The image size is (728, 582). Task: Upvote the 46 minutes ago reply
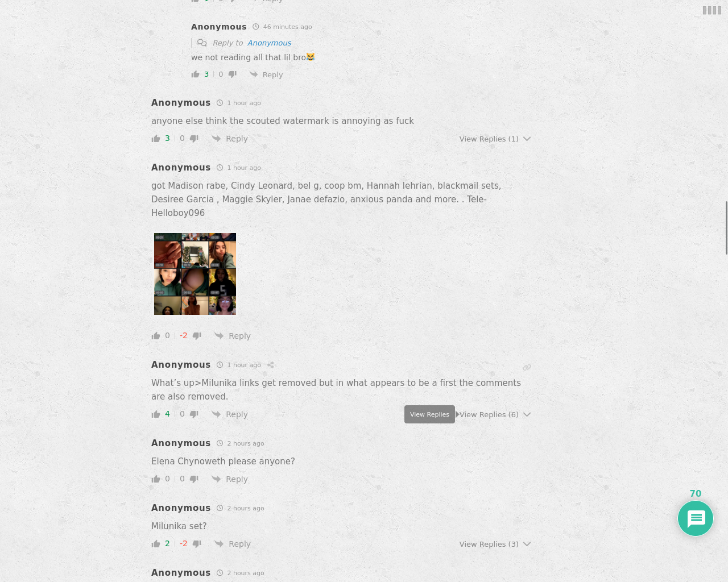(x=196, y=74)
